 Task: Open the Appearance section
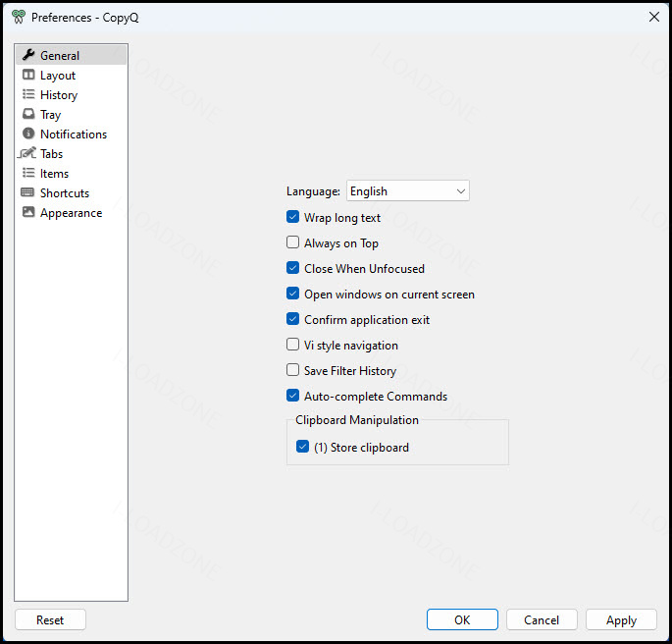[72, 213]
